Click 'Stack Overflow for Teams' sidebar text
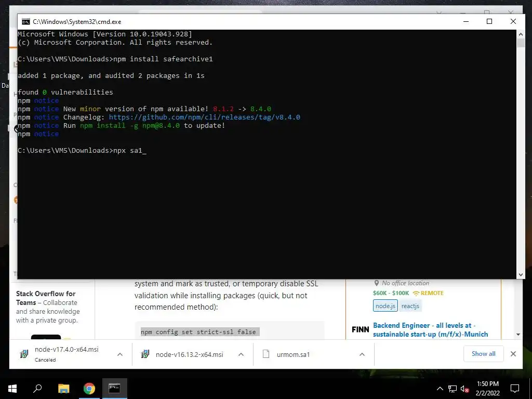The width and height of the screenshot is (532, 399). point(46,298)
